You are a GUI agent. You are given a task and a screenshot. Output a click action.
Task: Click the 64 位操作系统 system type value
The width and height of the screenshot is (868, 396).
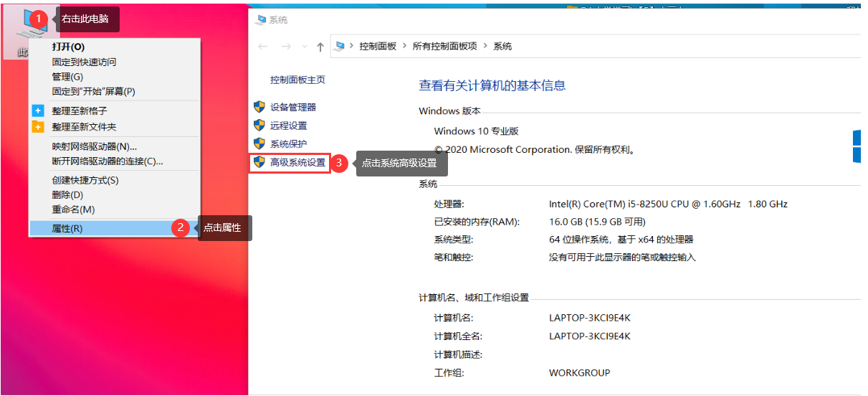[x=621, y=240]
